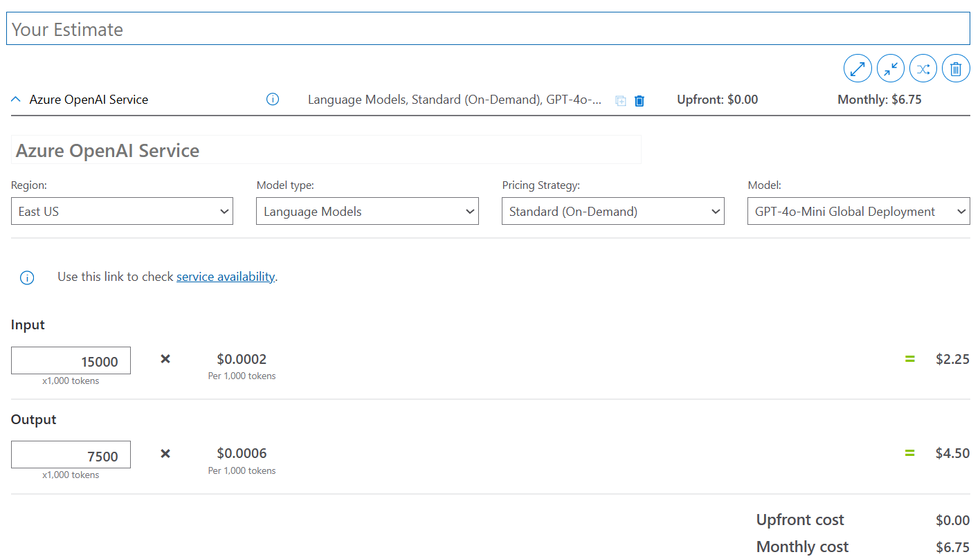Viewport: 980px width, 559px height.
Task: Click the Collapse all circular icon
Action: [891, 68]
